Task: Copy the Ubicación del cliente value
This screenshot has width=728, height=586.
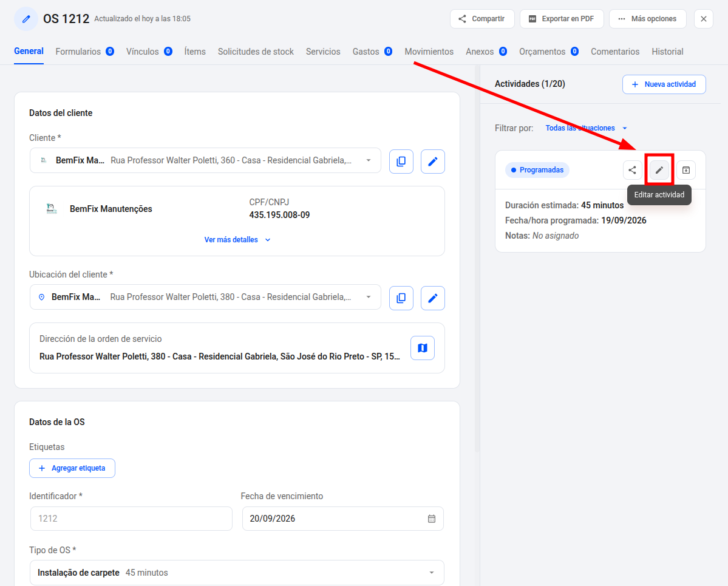Action: pyautogui.click(x=401, y=298)
